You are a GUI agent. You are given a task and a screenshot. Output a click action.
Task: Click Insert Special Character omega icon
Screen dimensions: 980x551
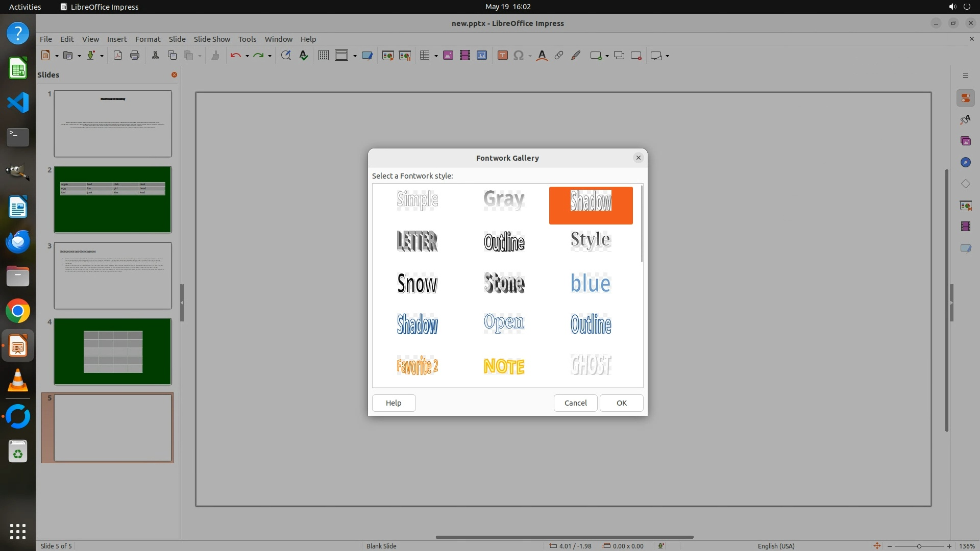tap(519, 56)
